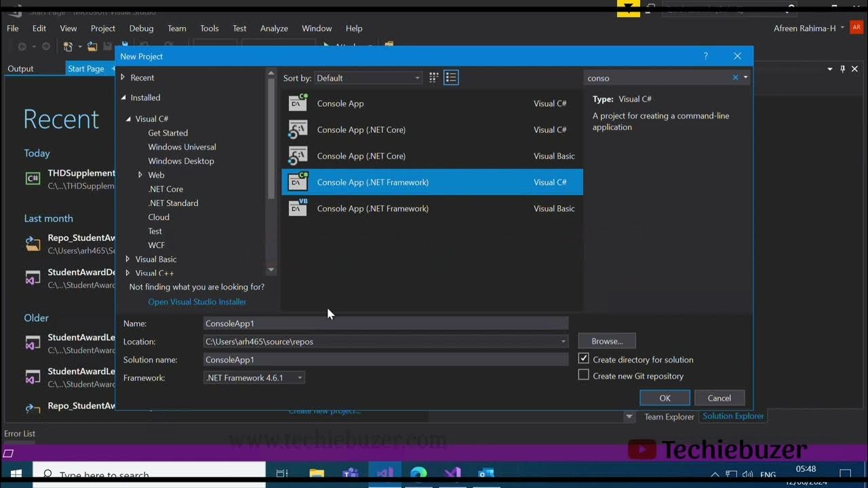The image size is (868, 488).
Task: Expand the Recent templates node
Action: [x=123, y=77]
